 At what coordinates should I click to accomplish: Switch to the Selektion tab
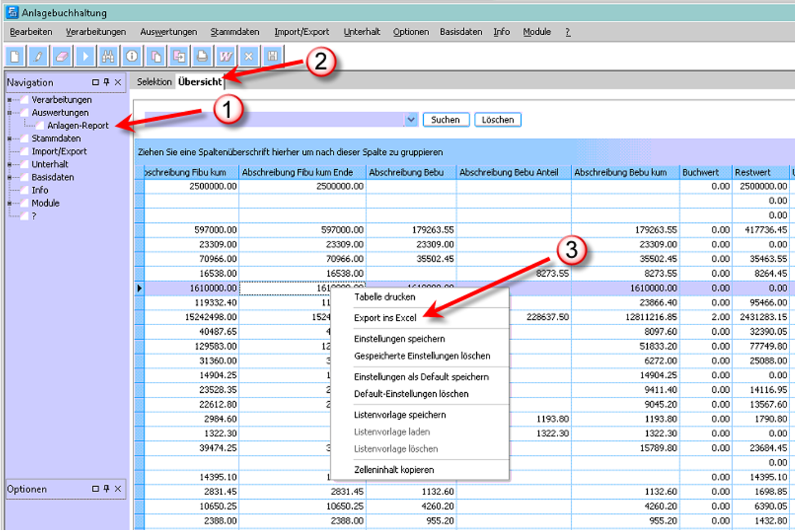(154, 82)
